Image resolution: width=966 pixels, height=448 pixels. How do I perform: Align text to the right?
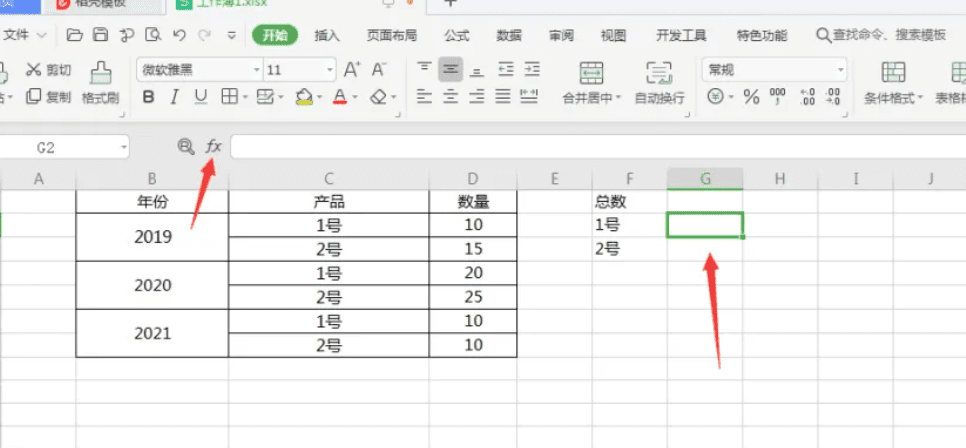(x=476, y=96)
